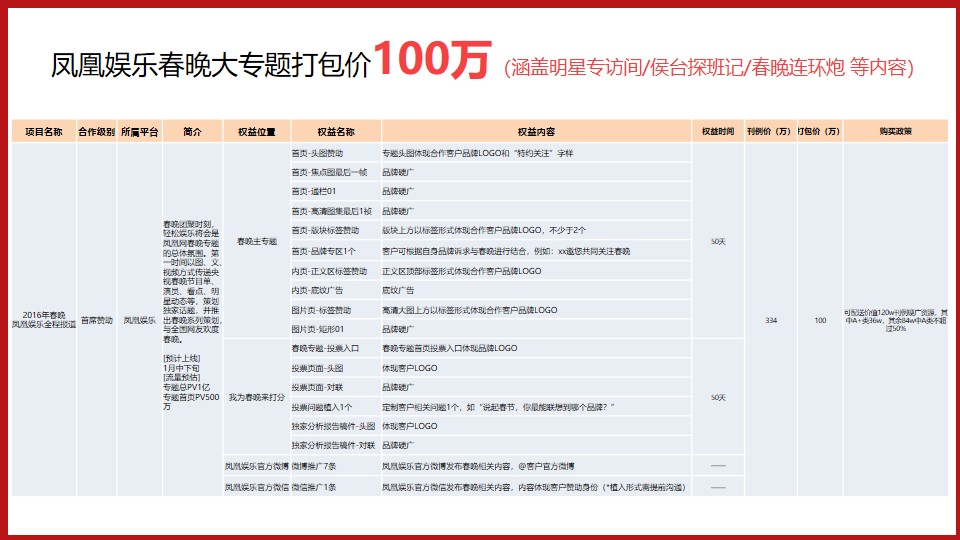This screenshot has width=960, height=540.
Task: Click the 权益时间 column header
Action: point(718,132)
